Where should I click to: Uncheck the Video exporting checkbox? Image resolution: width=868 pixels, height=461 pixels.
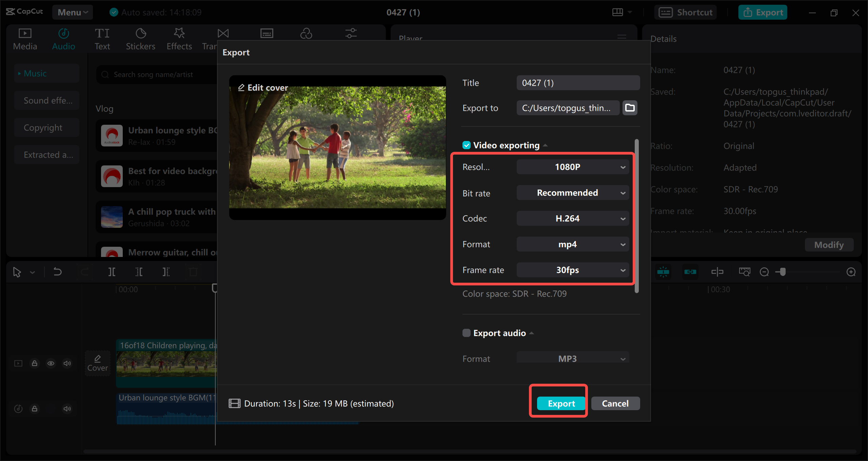click(x=466, y=145)
